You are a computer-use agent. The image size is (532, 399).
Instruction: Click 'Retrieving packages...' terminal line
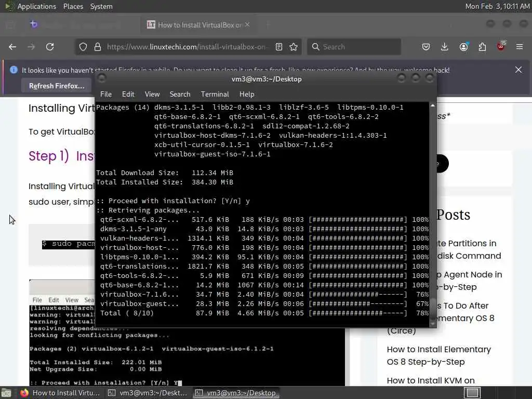coord(148,210)
